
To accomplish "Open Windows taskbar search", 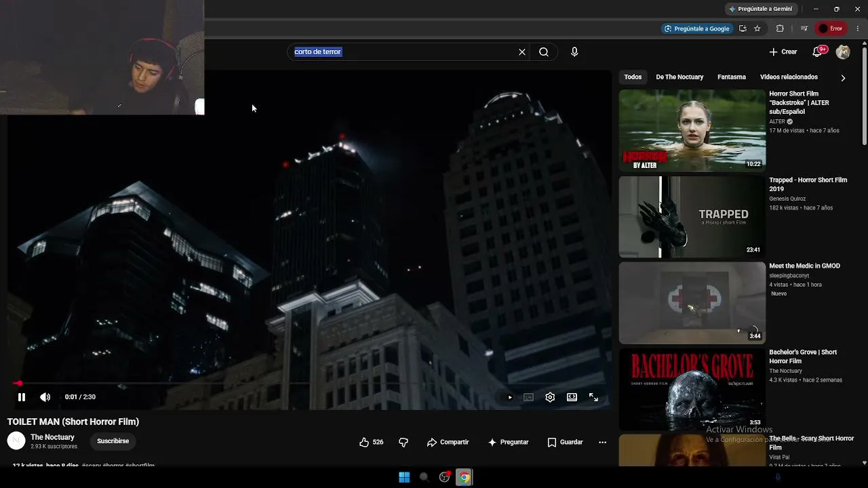I will (424, 477).
